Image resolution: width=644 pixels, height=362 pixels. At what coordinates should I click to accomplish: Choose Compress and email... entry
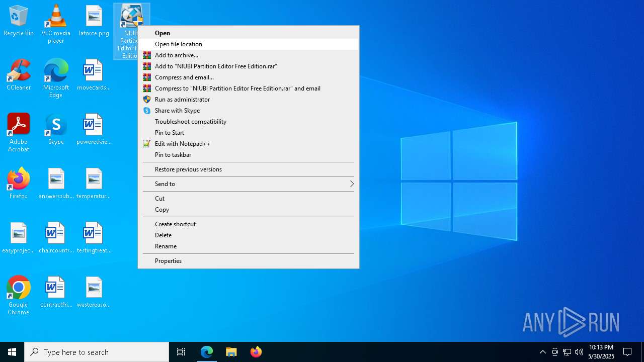[x=249, y=77]
